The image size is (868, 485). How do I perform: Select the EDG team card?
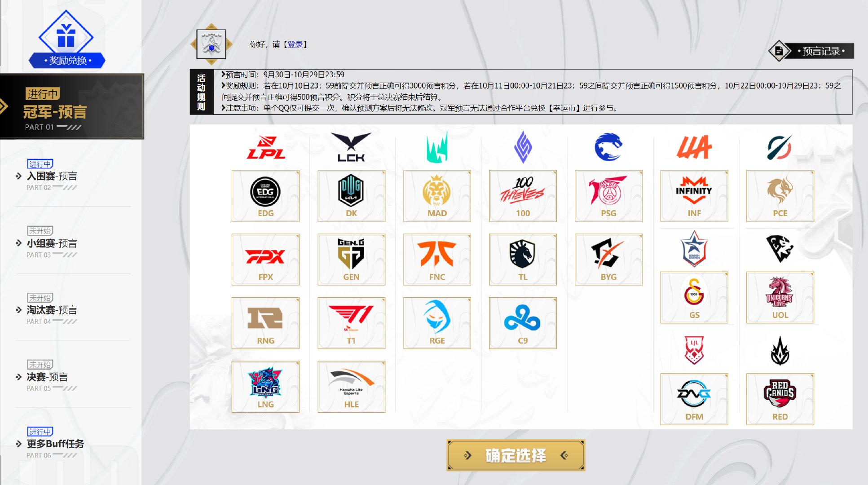265,196
